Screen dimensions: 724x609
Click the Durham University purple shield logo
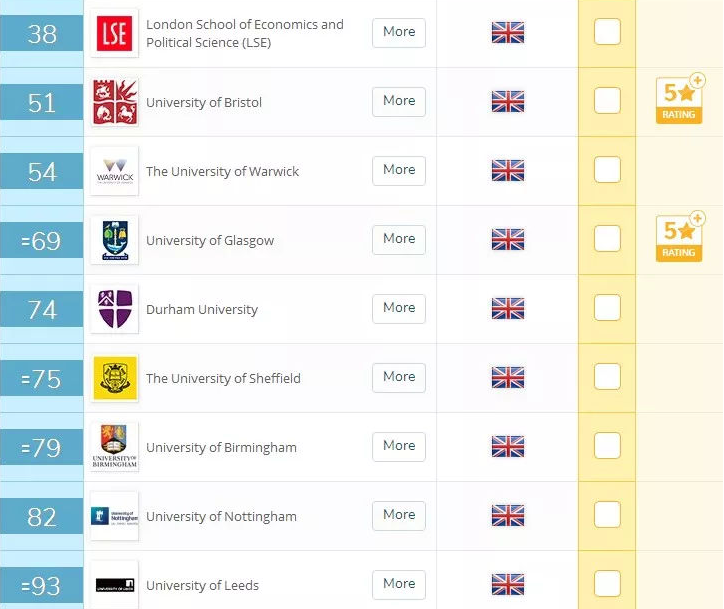click(x=115, y=309)
